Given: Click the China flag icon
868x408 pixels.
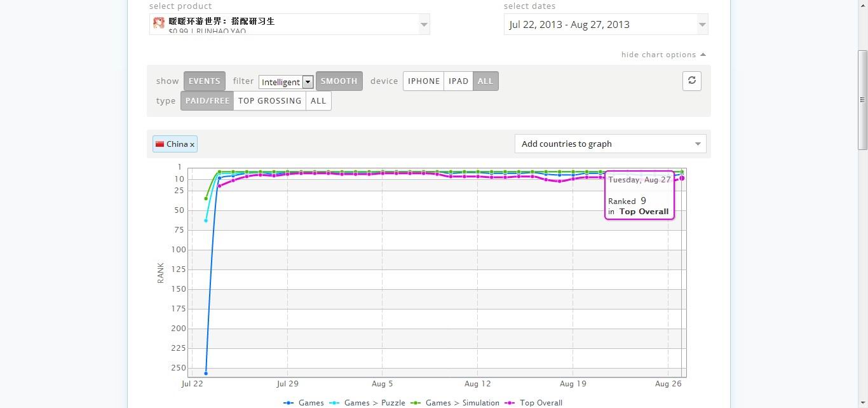Looking at the screenshot, I should click(x=159, y=144).
